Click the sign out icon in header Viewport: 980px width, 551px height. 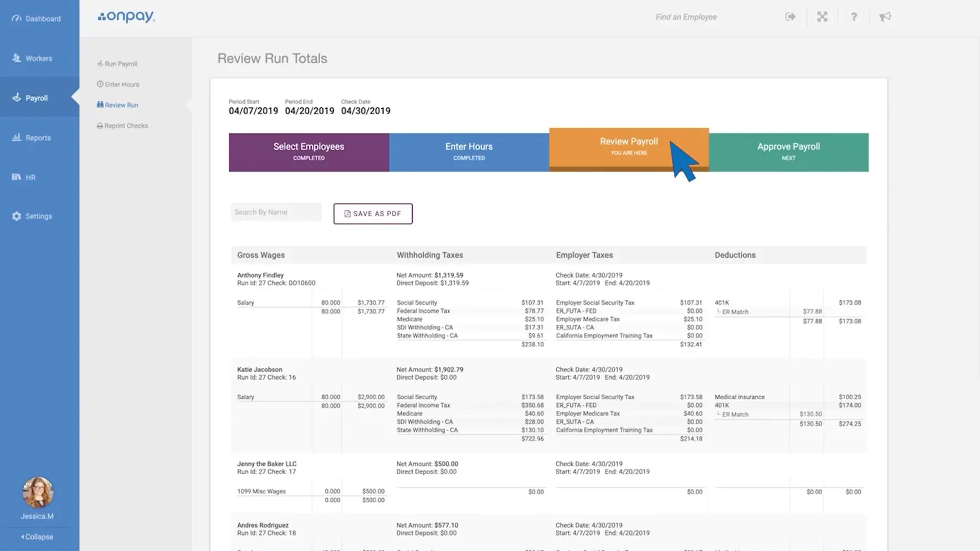click(791, 17)
